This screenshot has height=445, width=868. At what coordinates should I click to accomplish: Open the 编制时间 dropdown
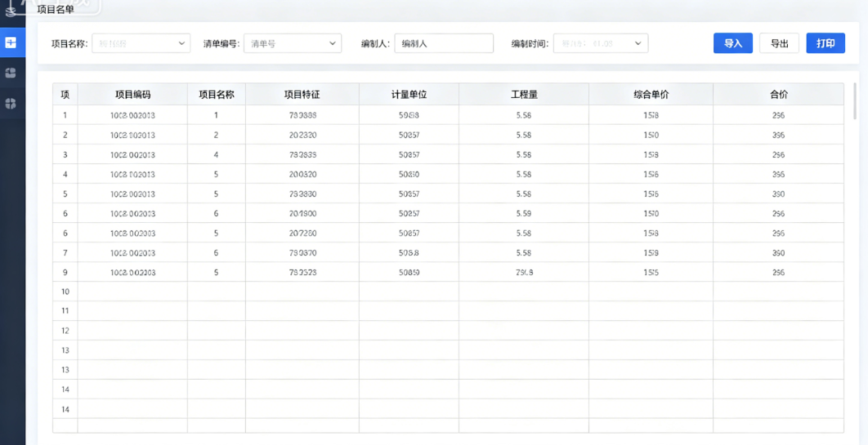(601, 43)
